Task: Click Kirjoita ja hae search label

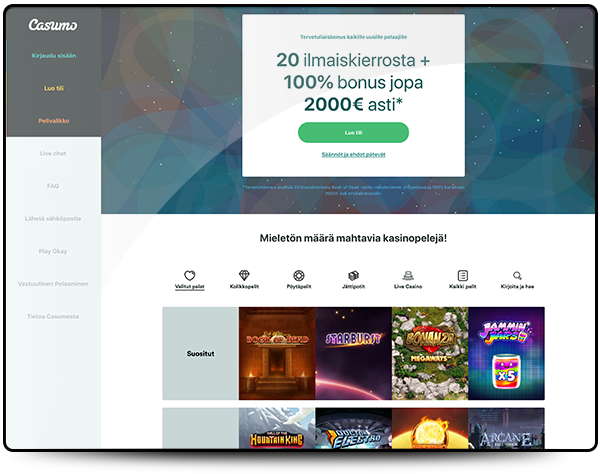Action: (x=517, y=287)
